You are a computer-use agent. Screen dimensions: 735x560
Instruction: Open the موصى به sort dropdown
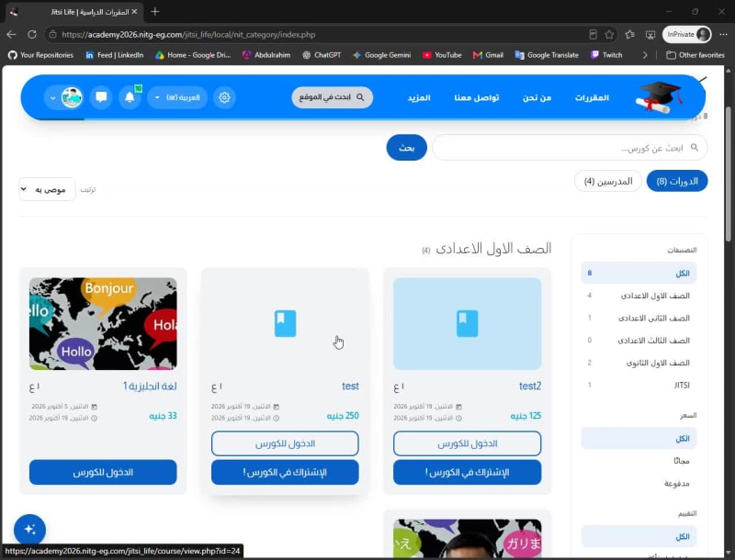coord(47,189)
